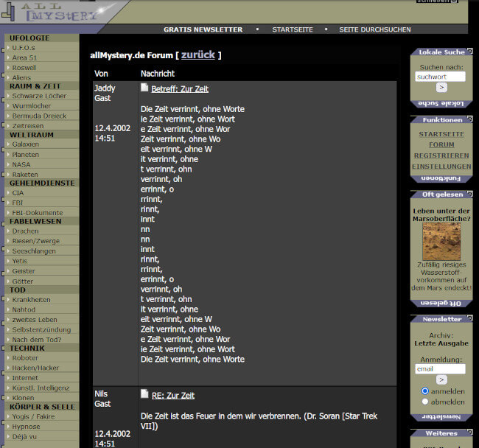Submit local search with '>' button
The width and height of the screenshot is (479, 448).
click(x=441, y=88)
